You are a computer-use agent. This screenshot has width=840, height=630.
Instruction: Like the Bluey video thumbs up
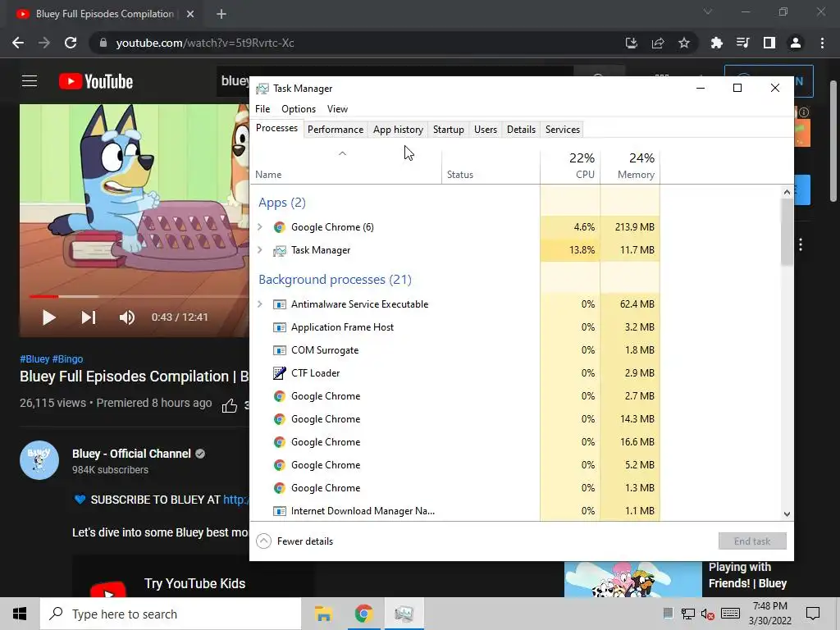230,405
